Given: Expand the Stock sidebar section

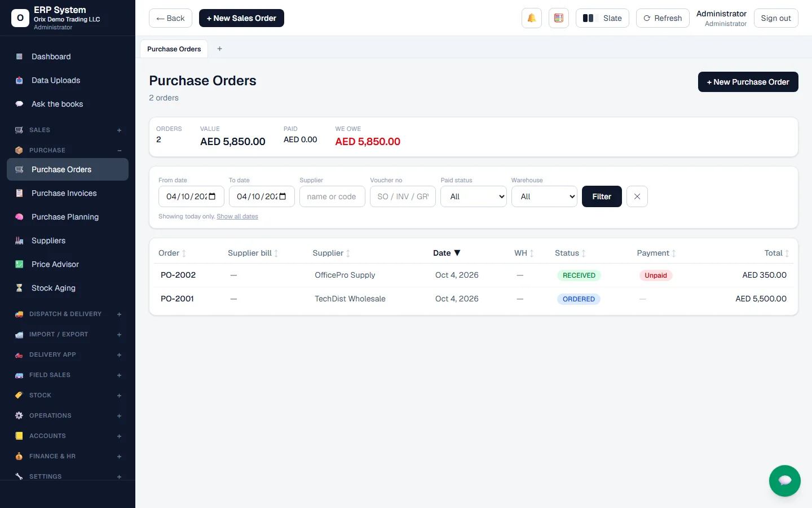Looking at the screenshot, I should 68,395.
